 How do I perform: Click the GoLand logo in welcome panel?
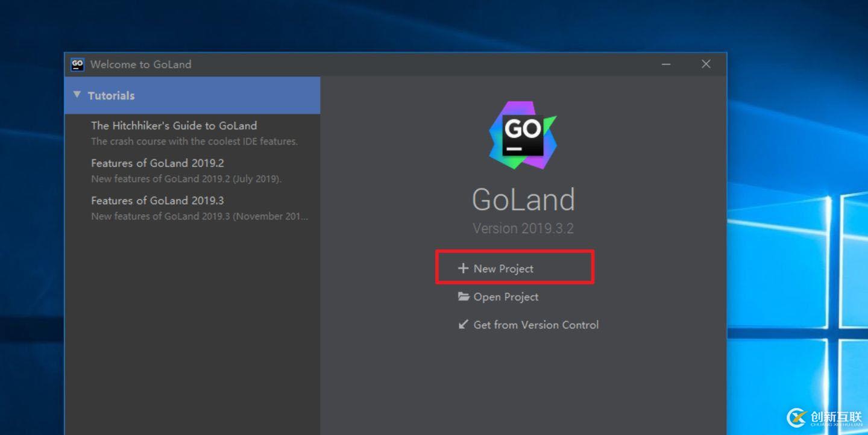[x=523, y=135]
